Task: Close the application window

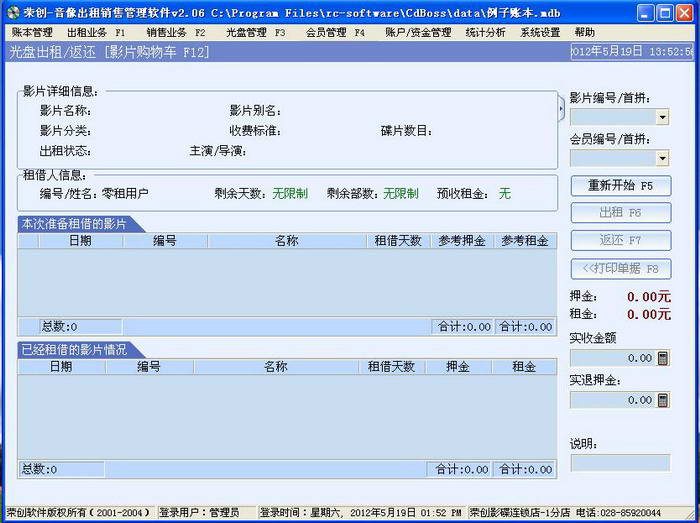Action: coord(684,13)
